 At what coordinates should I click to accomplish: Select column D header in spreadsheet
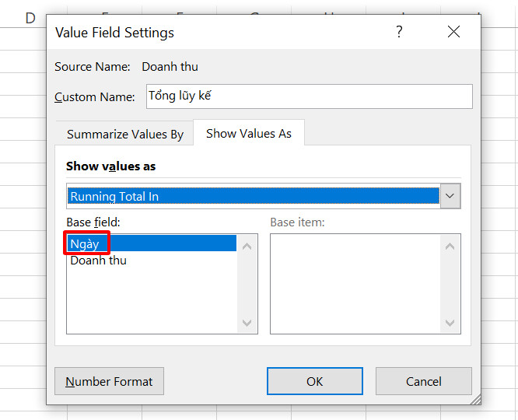click(x=30, y=18)
